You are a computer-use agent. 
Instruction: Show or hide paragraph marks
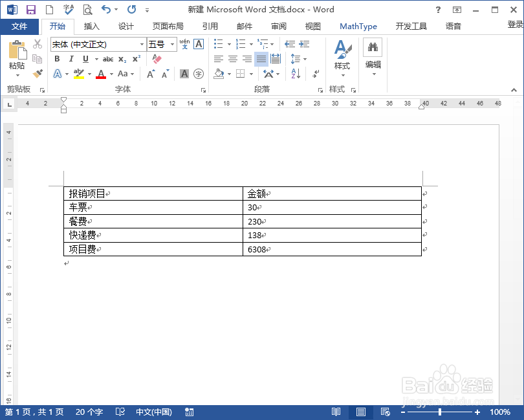[x=316, y=74]
